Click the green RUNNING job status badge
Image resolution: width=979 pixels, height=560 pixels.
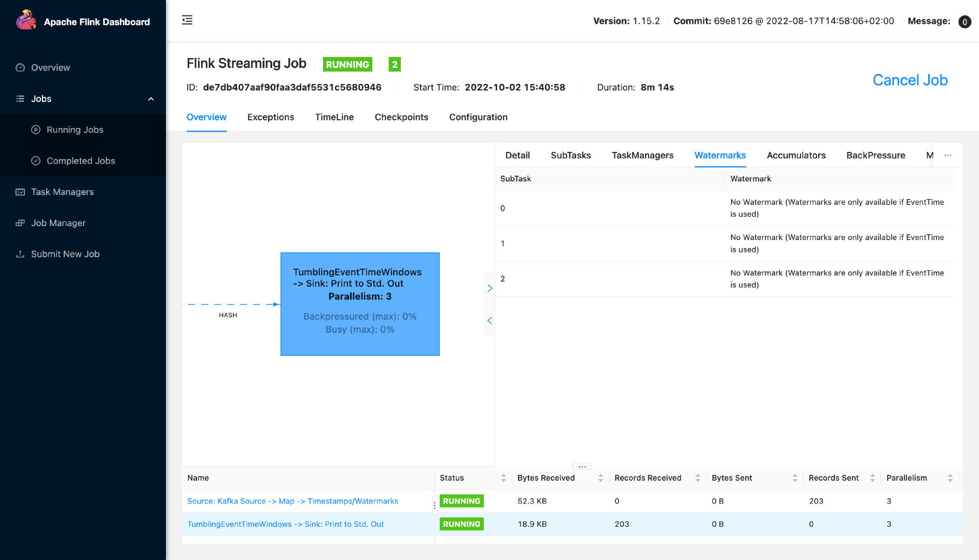[347, 64]
